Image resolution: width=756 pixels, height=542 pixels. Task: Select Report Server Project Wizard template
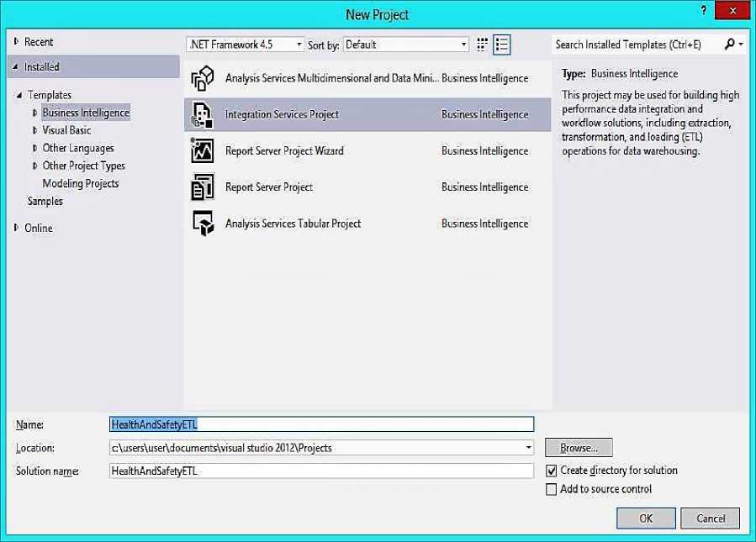click(x=367, y=150)
